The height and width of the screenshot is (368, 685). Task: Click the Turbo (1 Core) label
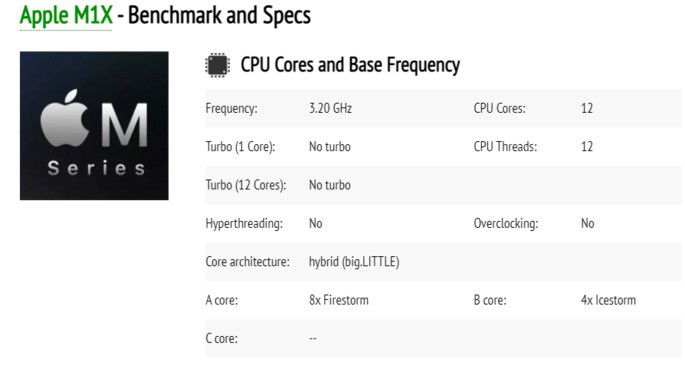[x=240, y=146]
